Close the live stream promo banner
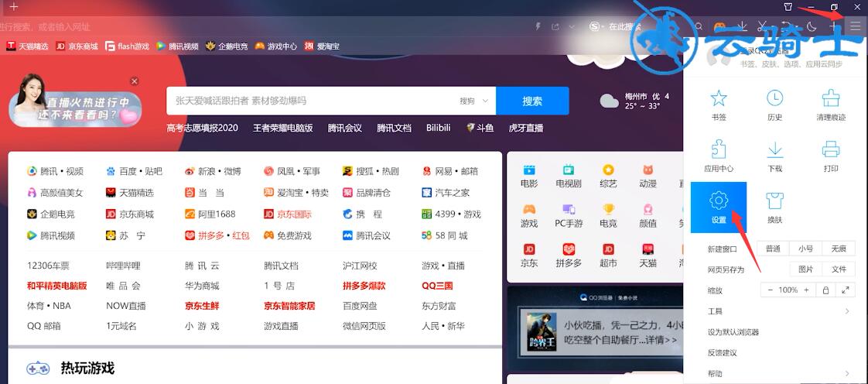This screenshot has width=868, height=384. point(134,81)
